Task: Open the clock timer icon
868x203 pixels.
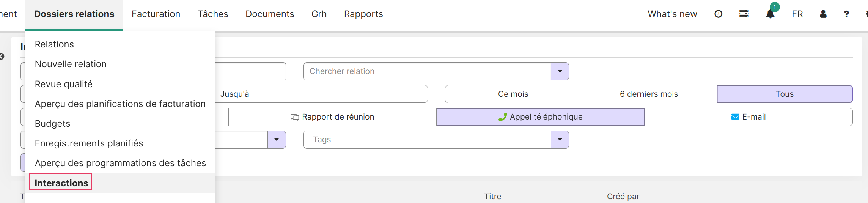Action: point(718,14)
